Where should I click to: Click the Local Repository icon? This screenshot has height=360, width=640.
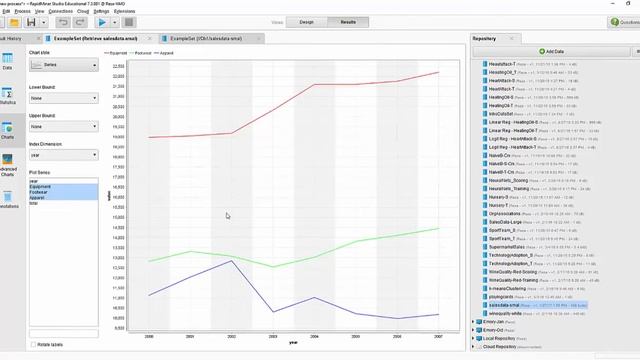tap(479, 338)
